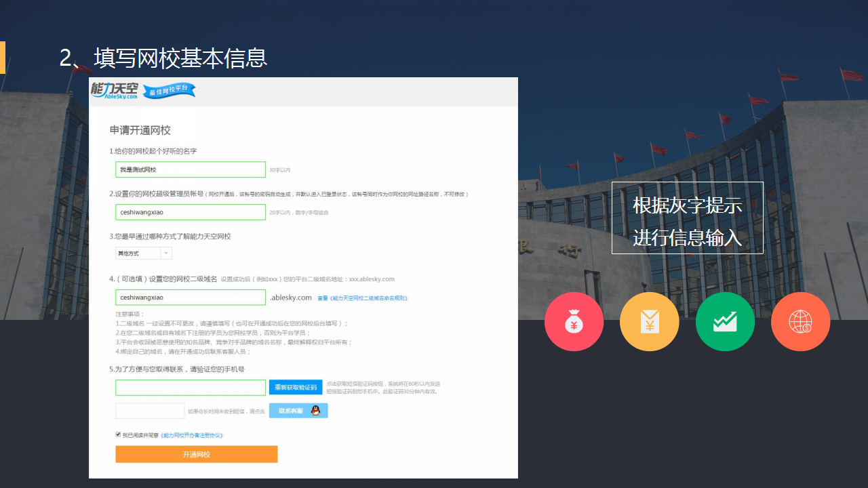Click the school name field containing 我是测试网校
Image resolution: width=868 pixels, height=488 pixels.
(x=190, y=169)
